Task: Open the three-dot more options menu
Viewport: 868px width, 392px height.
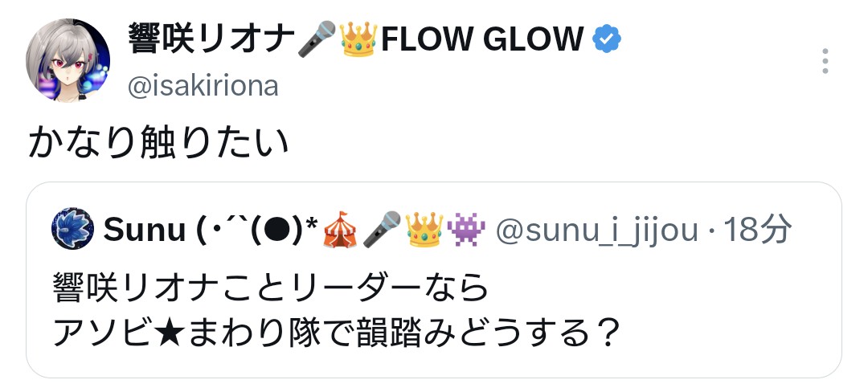Action: (825, 61)
